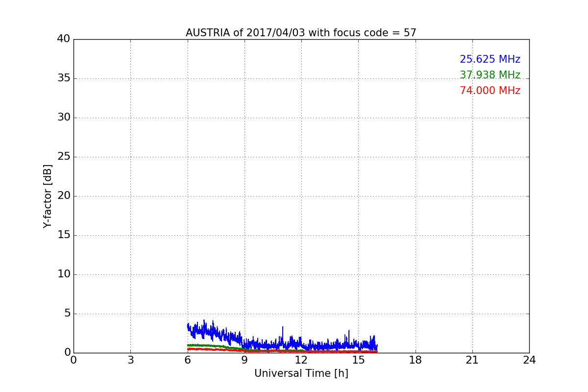Screen dimensions: 588x392
Task: Click the Universal Time [h] axis label
Action: pos(301,373)
